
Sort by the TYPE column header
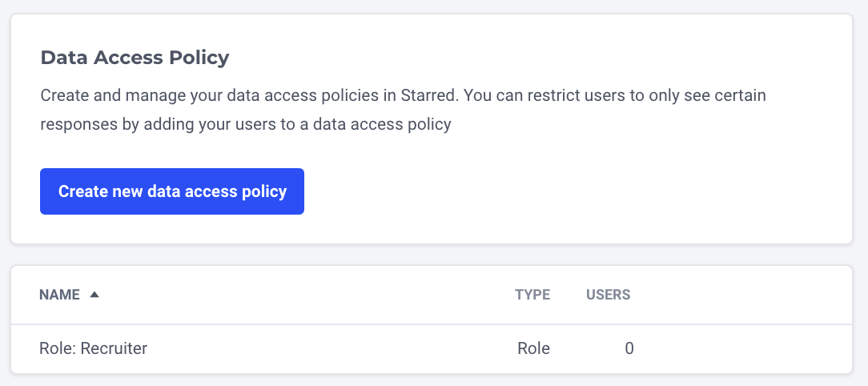click(x=532, y=295)
